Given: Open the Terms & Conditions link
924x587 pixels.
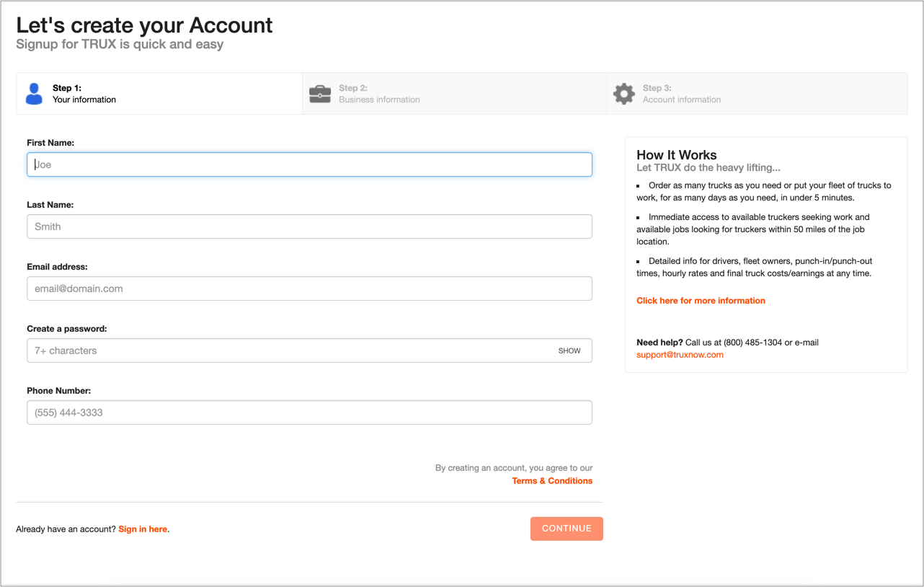Looking at the screenshot, I should (552, 481).
